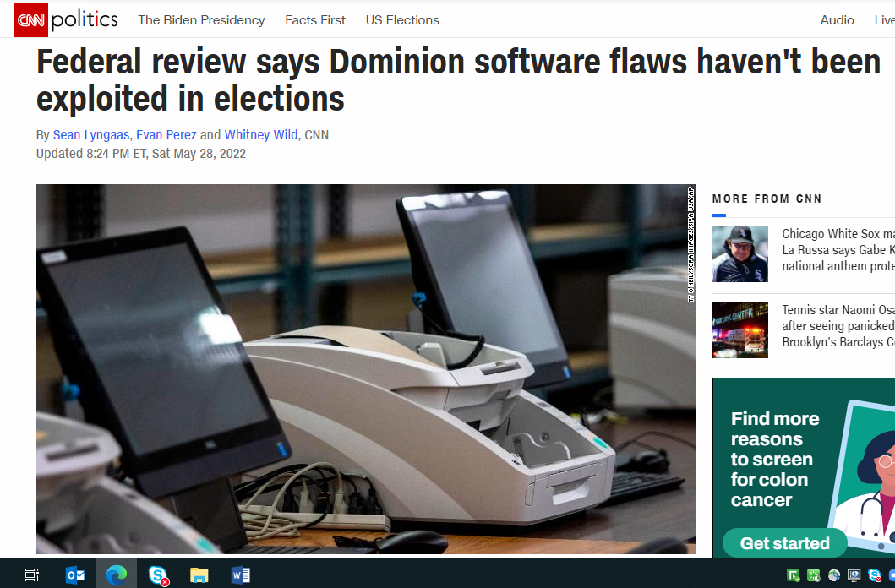The height and width of the screenshot is (588, 895).
Task: Open the Naomi Osaka Barclays Center thumbnail
Action: (x=740, y=330)
